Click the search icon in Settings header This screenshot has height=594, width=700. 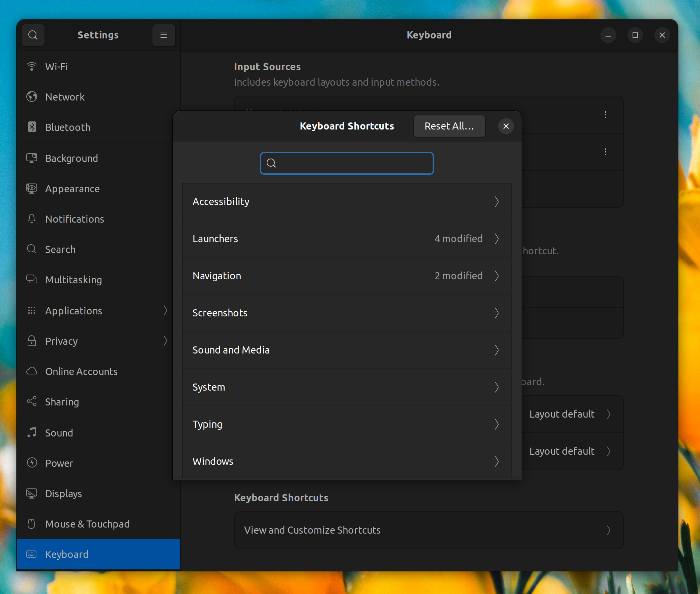[x=33, y=35]
